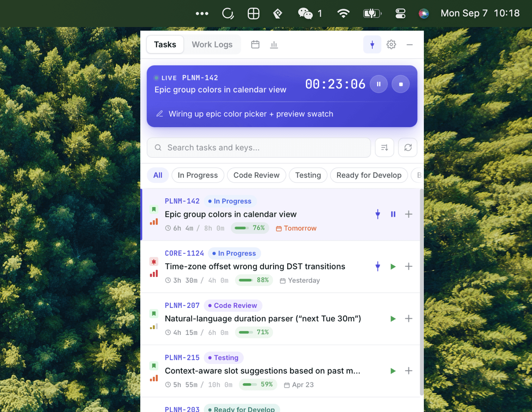Screen dimensions: 532x412
Task: Filter tasks by In Progress
Action: click(x=198, y=175)
